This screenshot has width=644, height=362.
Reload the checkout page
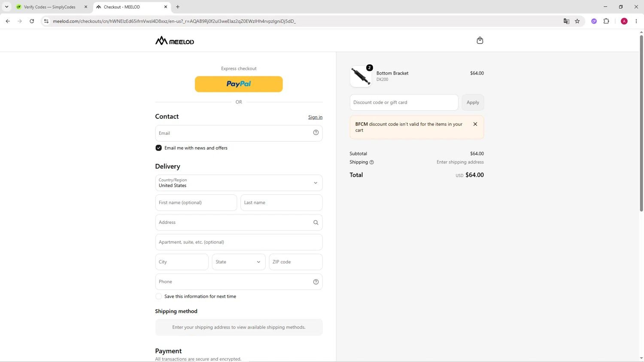tap(32, 21)
